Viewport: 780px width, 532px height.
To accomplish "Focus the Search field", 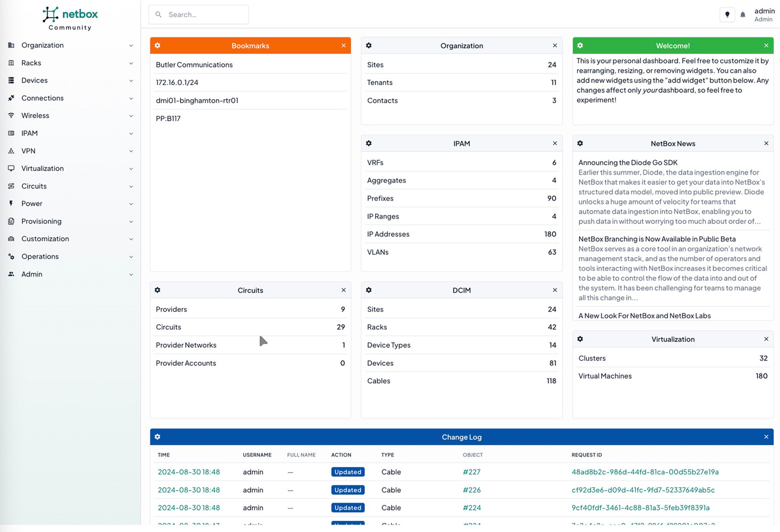I will 199,14.
